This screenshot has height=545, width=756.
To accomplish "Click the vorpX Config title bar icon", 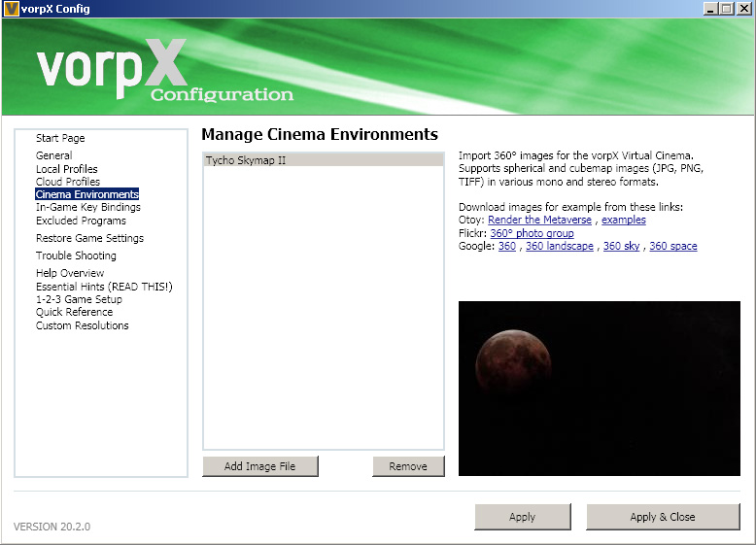I will tap(11, 9).
